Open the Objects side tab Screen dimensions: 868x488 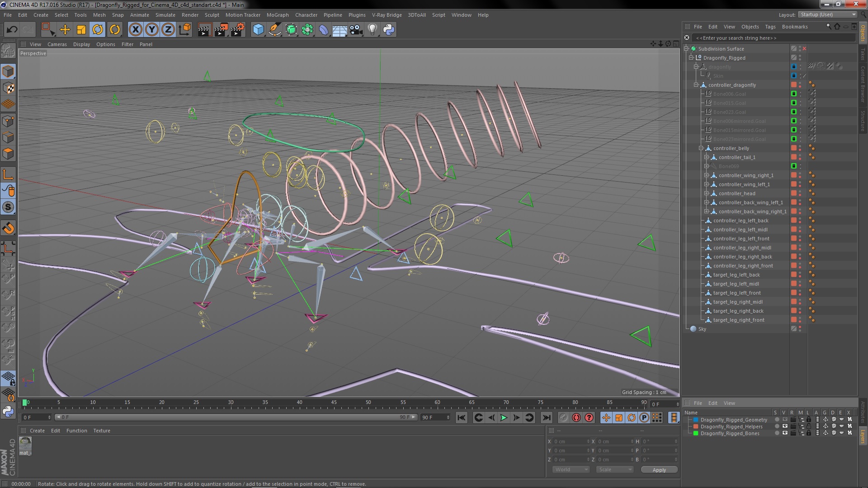click(x=863, y=33)
